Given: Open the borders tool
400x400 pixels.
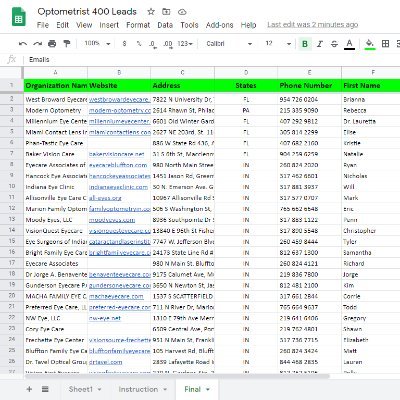Looking at the screenshot, I should (385, 44).
